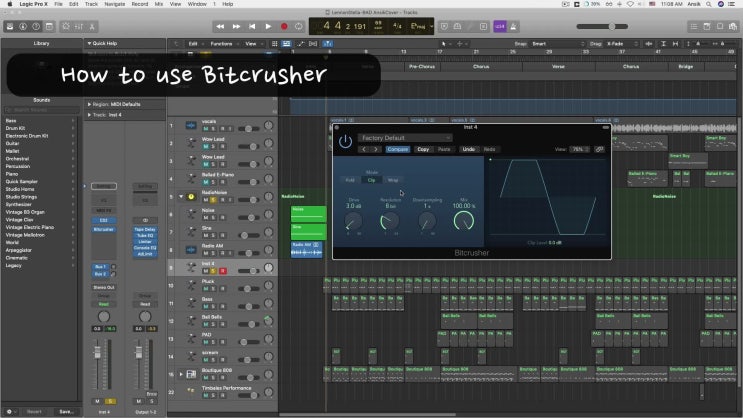Toggle the Bitcrusher plugin power button

(x=345, y=141)
